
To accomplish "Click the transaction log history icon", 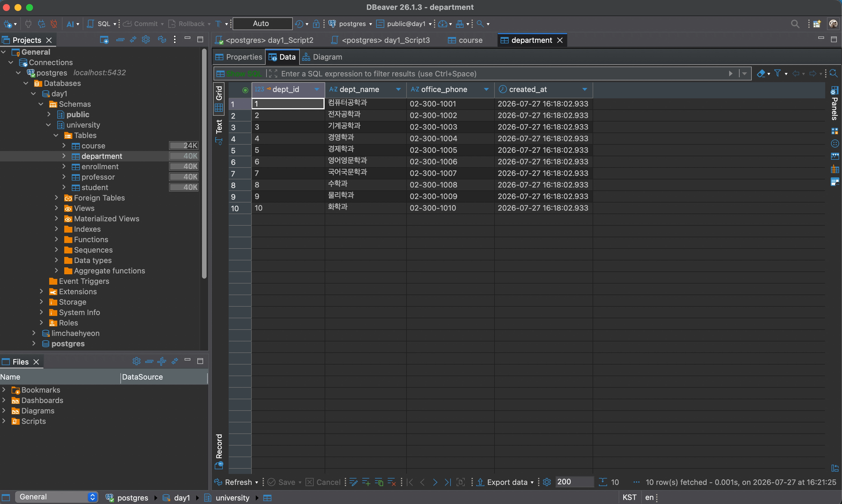I will coord(299,24).
